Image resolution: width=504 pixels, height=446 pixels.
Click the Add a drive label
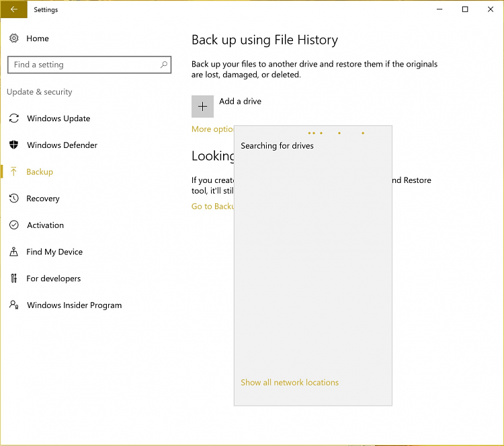pyautogui.click(x=241, y=102)
